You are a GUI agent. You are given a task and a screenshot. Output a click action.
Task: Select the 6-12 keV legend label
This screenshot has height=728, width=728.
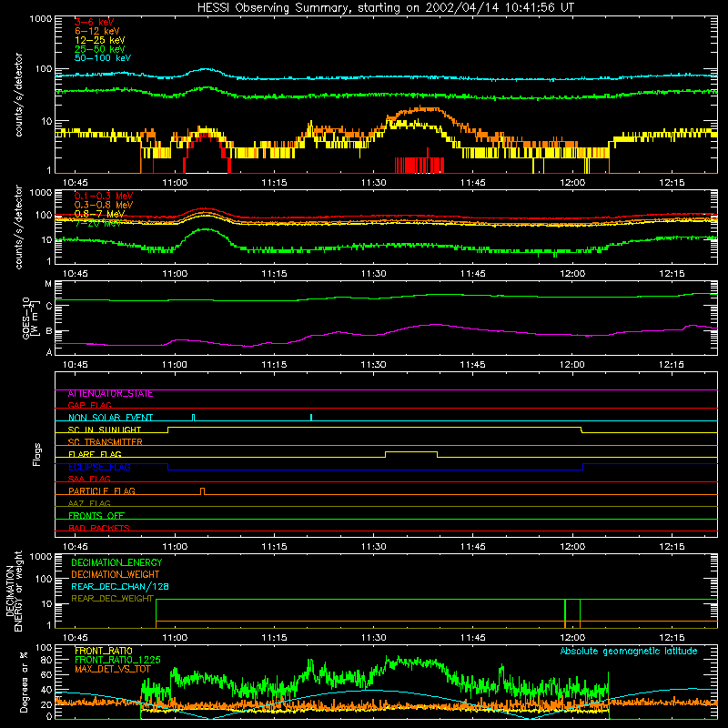tap(97, 31)
